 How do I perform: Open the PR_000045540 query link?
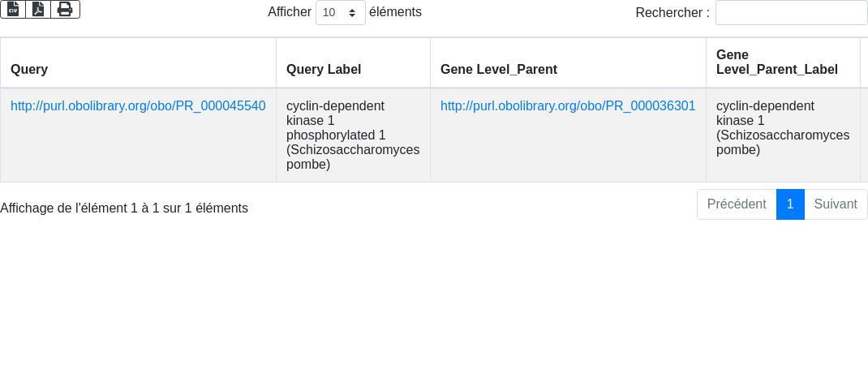coord(138,106)
